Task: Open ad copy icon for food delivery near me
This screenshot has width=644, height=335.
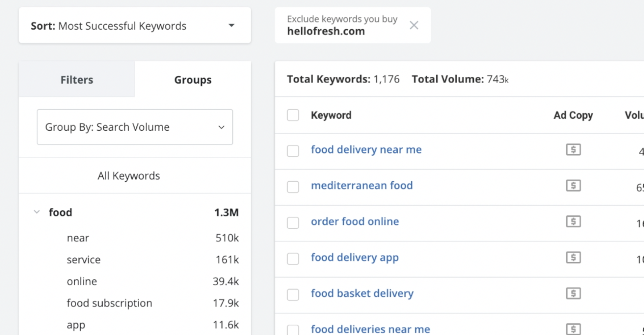Action: pyautogui.click(x=573, y=150)
